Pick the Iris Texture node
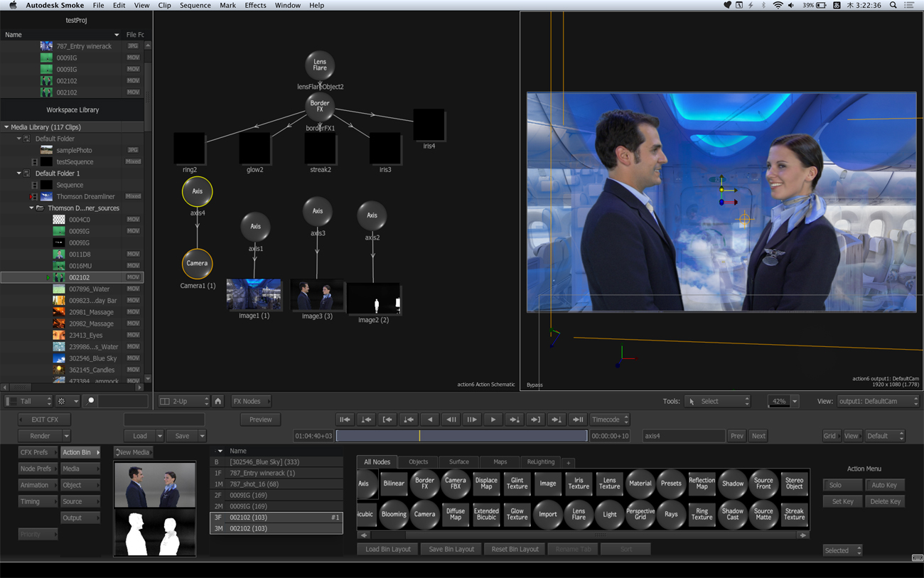This screenshot has height=578, width=924. click(579, 483)
